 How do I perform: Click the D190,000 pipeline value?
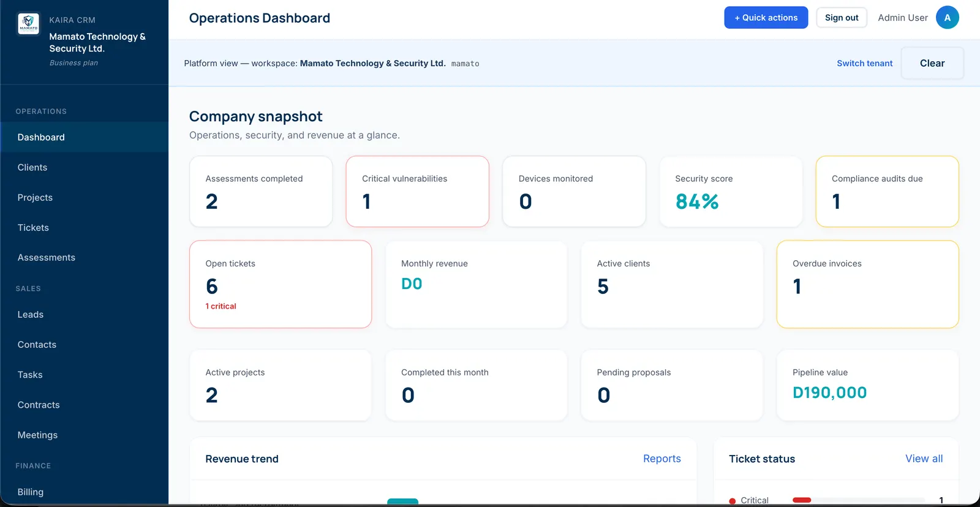click(829, 392)
